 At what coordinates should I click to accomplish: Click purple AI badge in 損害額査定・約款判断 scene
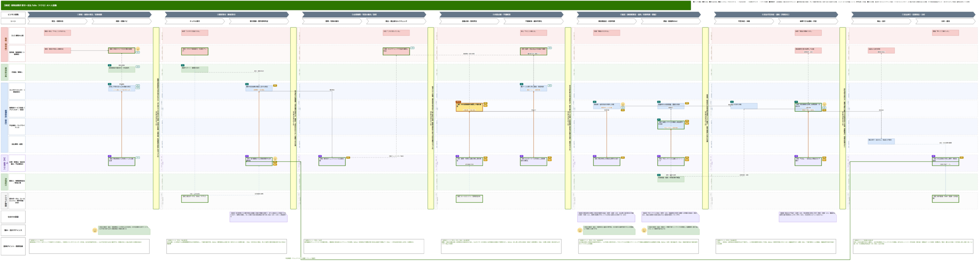595,156
